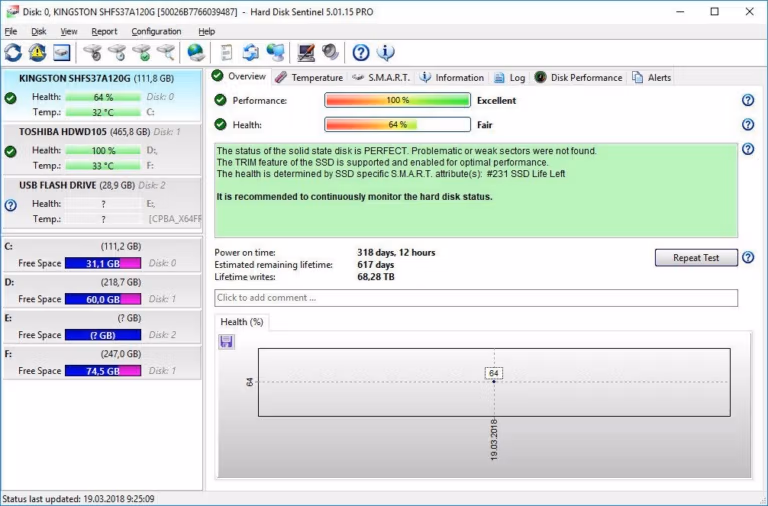
Task: Open the Disk Performance tab
Action: click(x=578, y=77)
